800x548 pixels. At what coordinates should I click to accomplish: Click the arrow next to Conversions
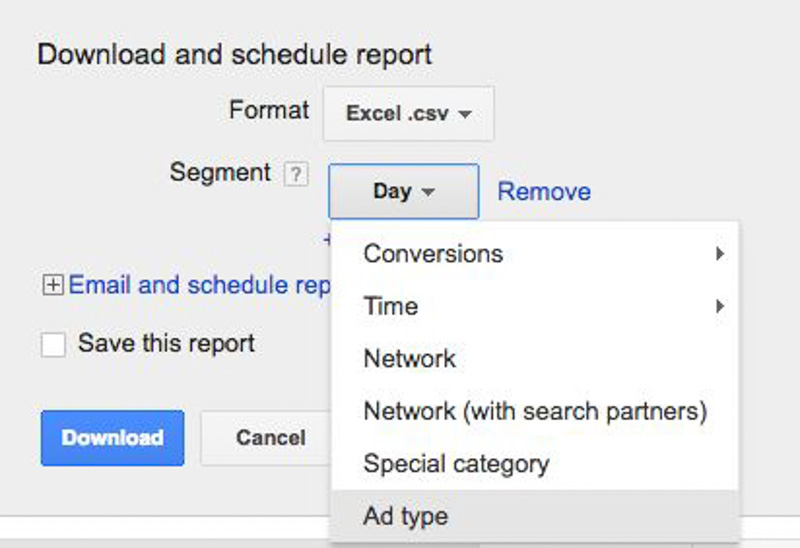click(x=719, y=254)
